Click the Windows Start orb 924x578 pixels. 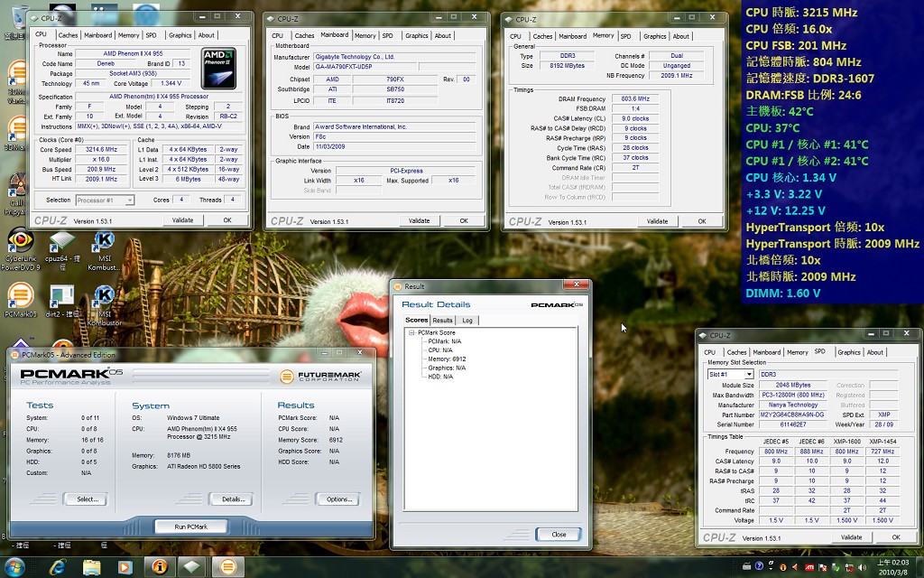14,567
